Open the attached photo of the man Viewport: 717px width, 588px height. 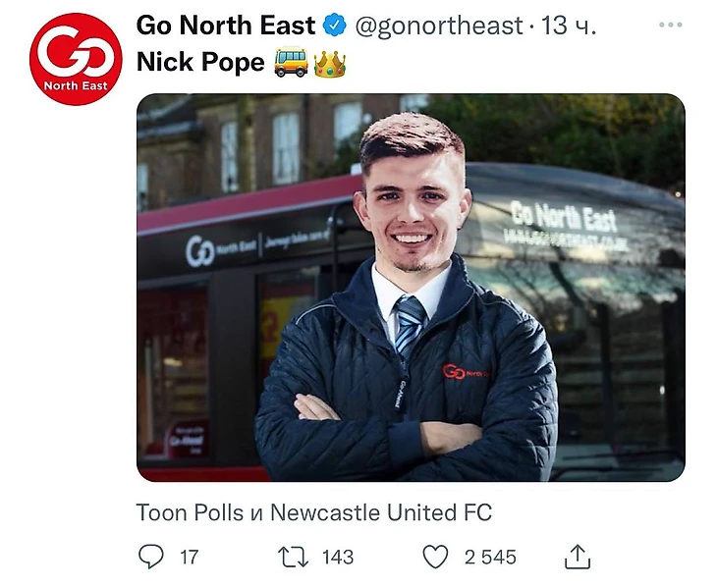[x=411, y=288]
